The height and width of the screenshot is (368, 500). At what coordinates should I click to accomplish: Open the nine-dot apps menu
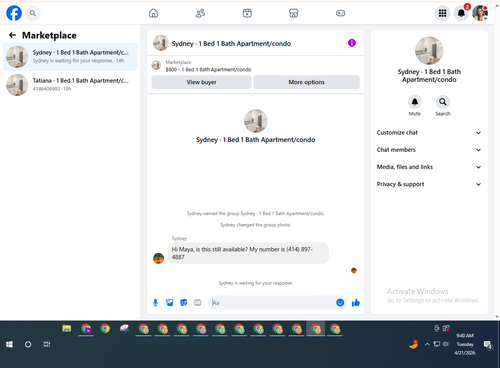pyautogui.click(x=442, y=13)
